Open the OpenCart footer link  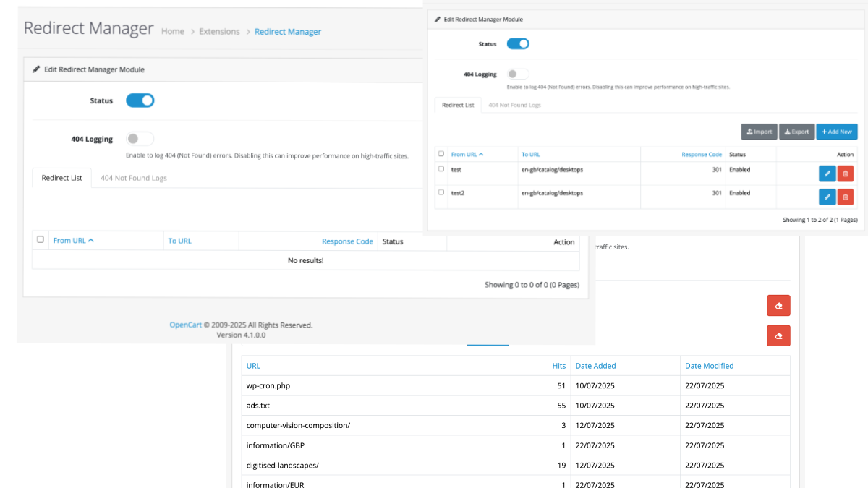point(186,325)
